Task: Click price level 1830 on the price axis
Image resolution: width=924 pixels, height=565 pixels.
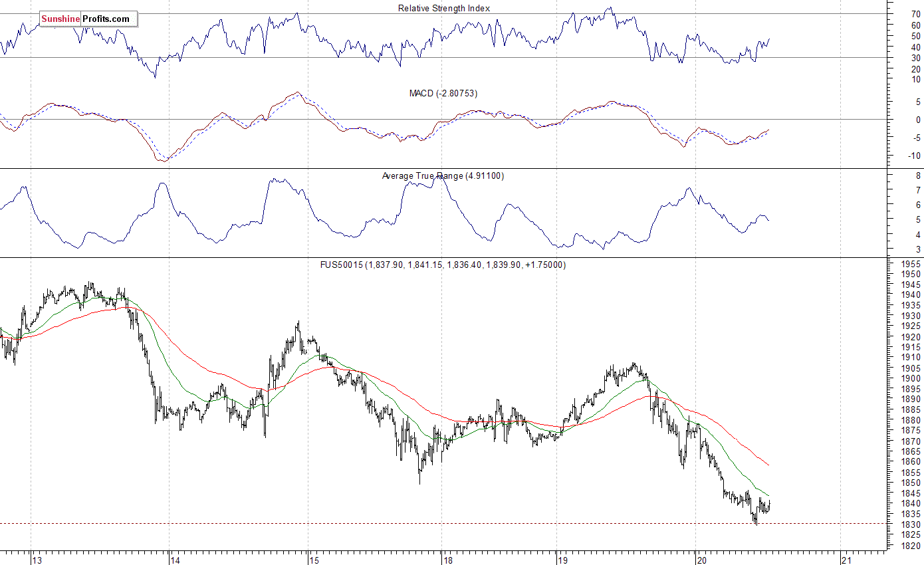Action: 911,524
